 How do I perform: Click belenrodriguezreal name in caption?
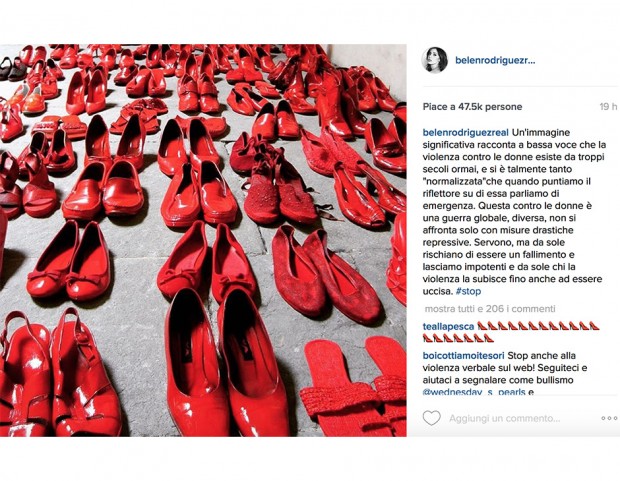(466, 133)
